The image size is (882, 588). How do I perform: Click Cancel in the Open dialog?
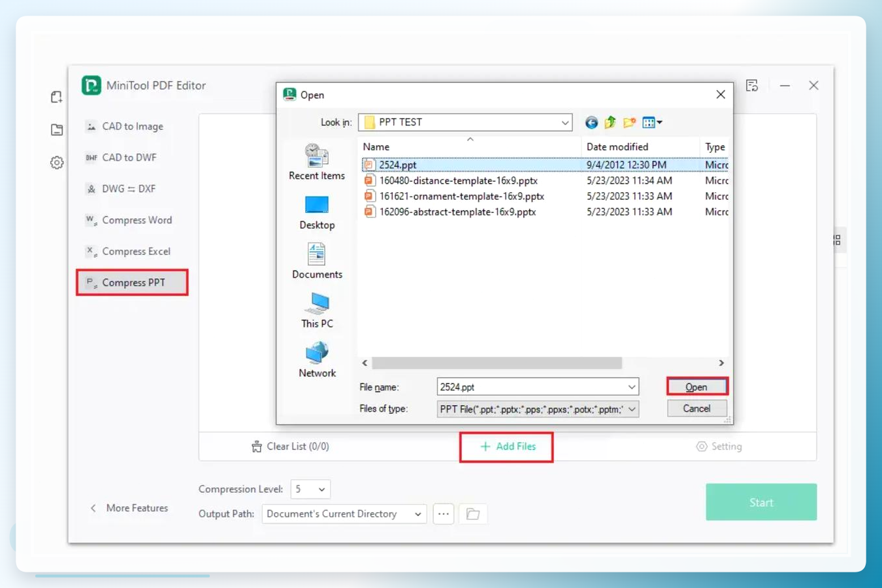[x=696, y=408]
